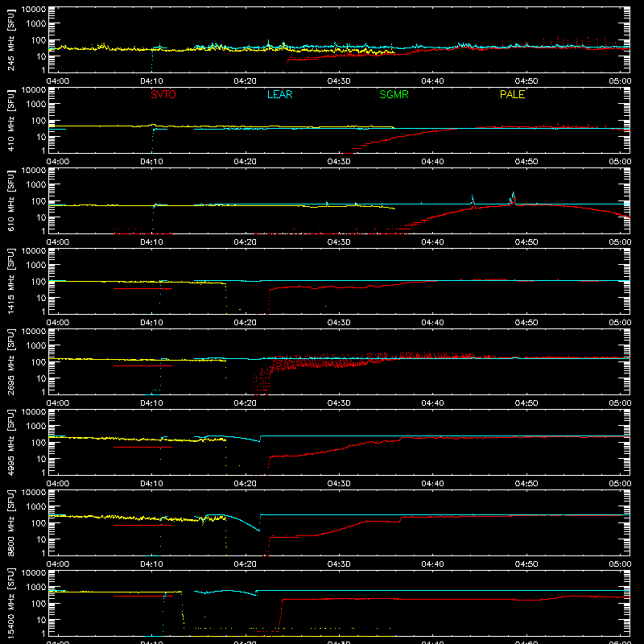Click 04:30 time label under 8800 MHz plot
Viewport: 644px width, 644px height.
click(339, 564)
